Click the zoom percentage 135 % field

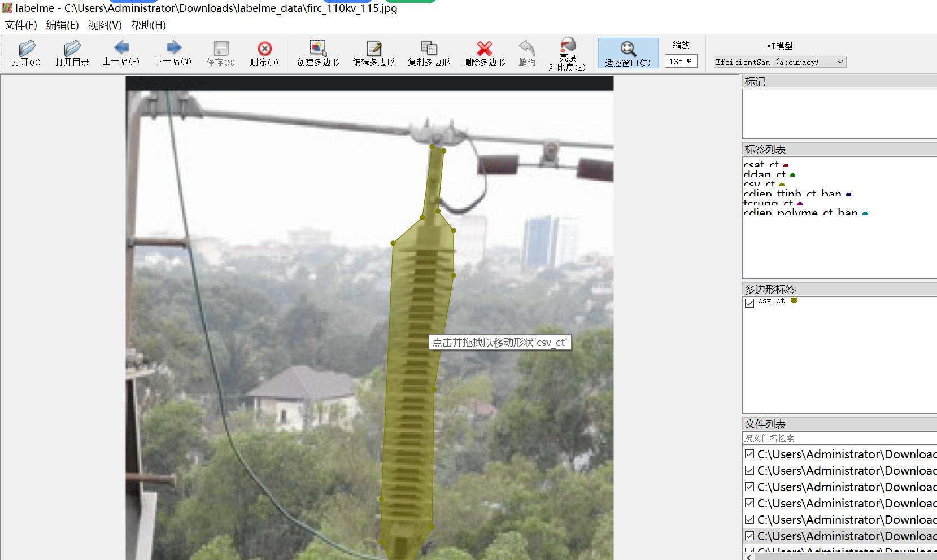click(x=681, y=62)
